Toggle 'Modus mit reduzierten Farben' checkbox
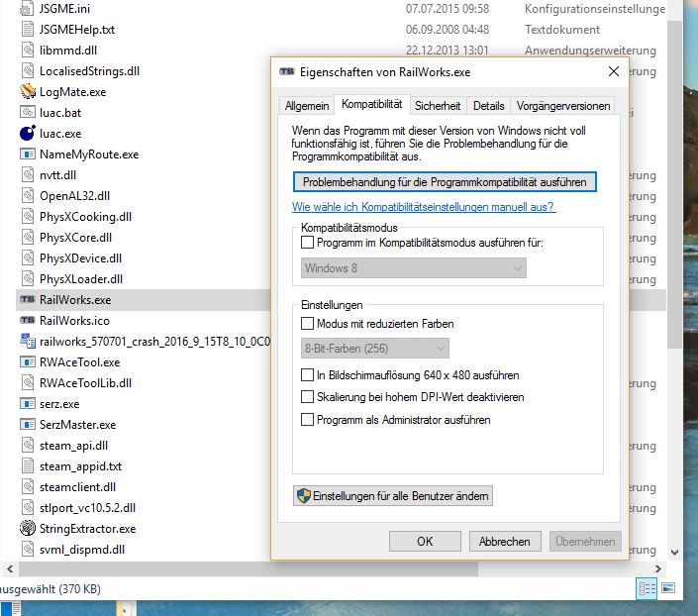698x616 pixels. coord(307,324)
